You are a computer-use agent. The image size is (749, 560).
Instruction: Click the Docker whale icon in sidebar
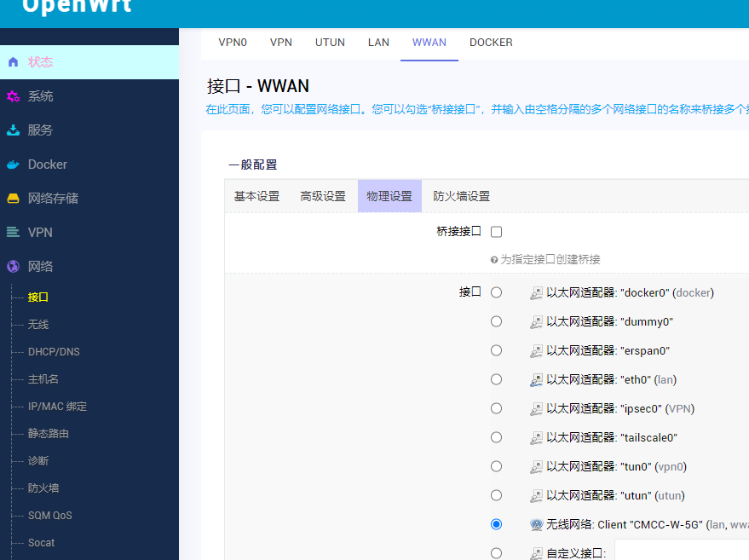point(14,165)
